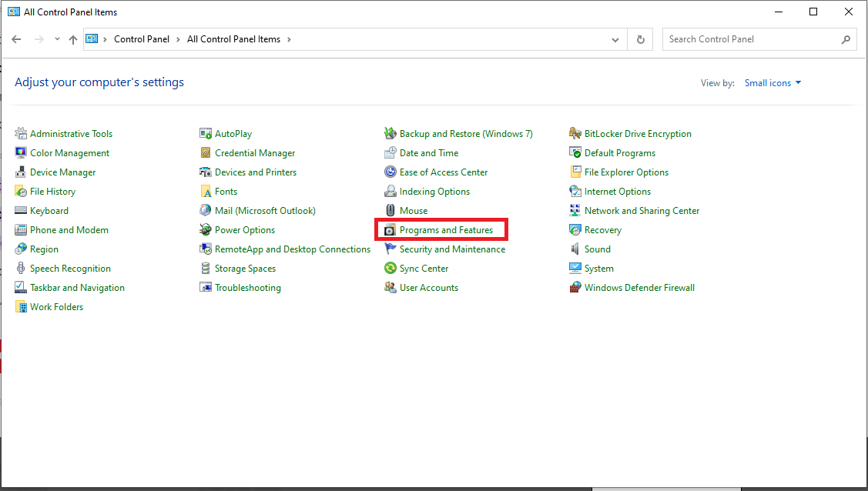Expand the address bar history dropdown

coord(615,39)
